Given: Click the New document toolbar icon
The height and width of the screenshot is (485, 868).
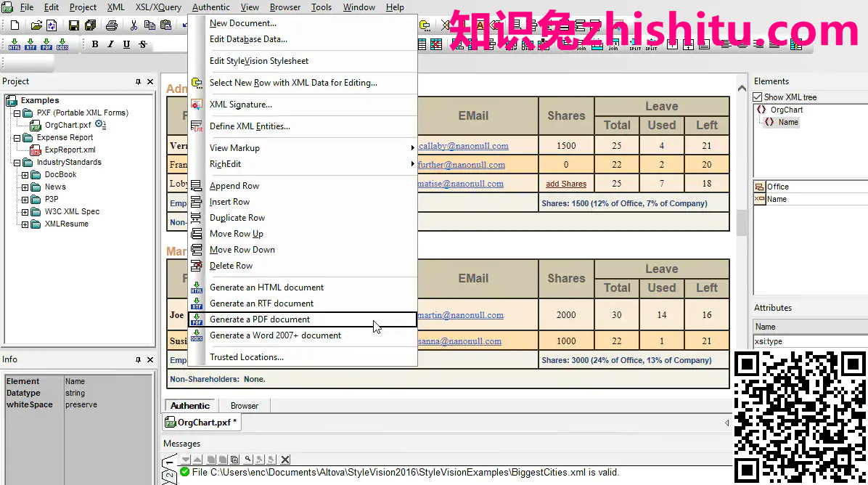Looking at the screenshot, I should point(15,25).
